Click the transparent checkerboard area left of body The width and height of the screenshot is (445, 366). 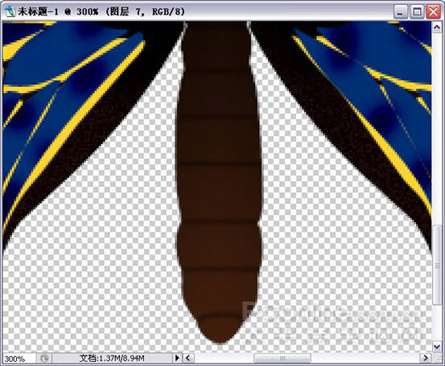click(x=110, y=250)
